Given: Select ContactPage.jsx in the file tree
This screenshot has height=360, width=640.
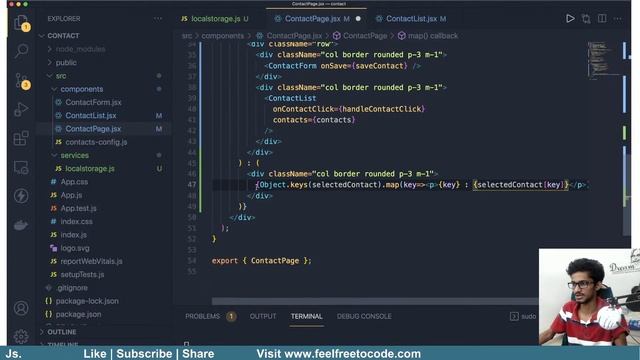Looking at the screenshot, I should pos(93,129).
